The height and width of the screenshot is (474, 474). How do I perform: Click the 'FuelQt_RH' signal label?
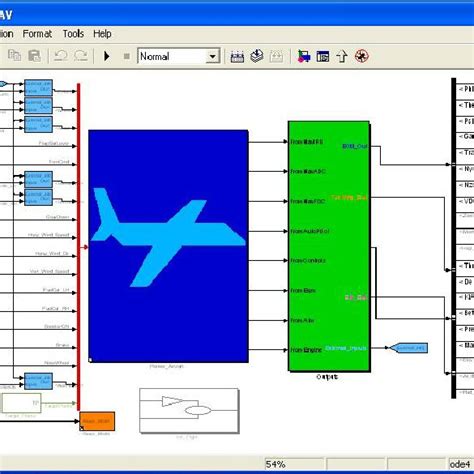click(x=56, y=309)
